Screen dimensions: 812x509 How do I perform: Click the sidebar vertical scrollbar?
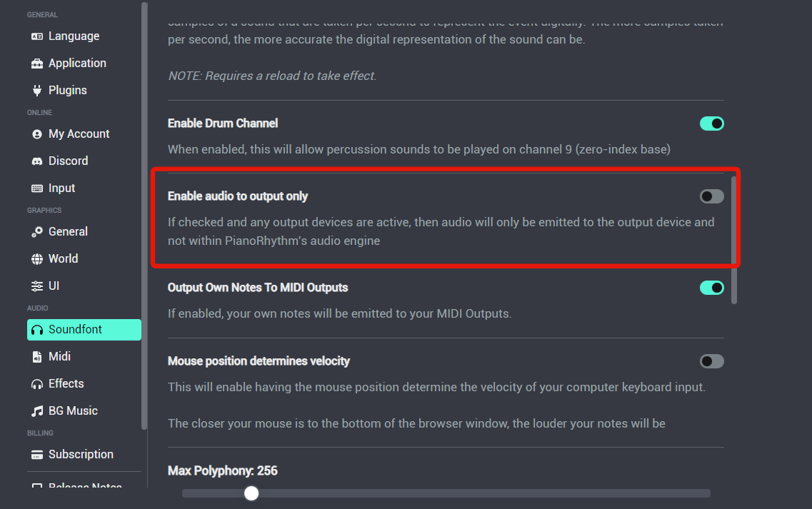144,216
